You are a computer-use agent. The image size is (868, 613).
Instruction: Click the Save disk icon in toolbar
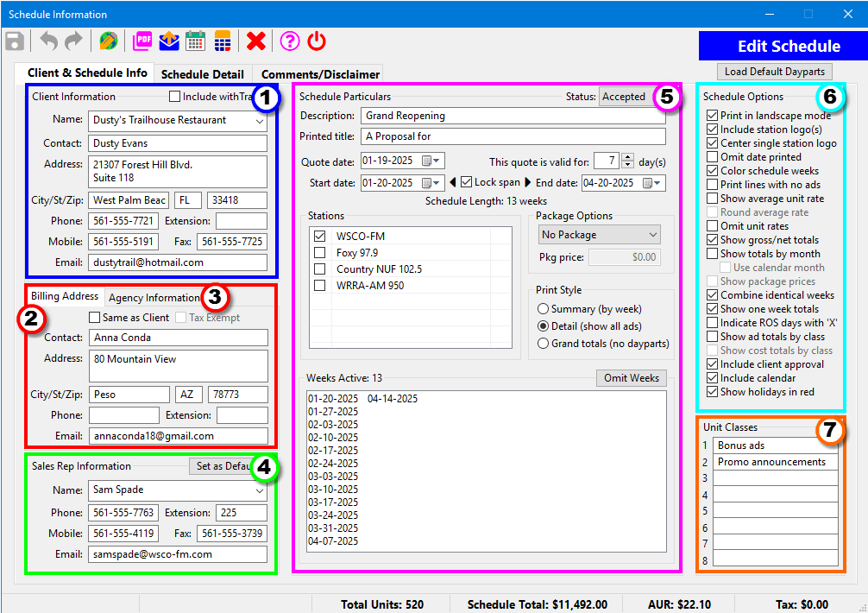click(15, 41)
